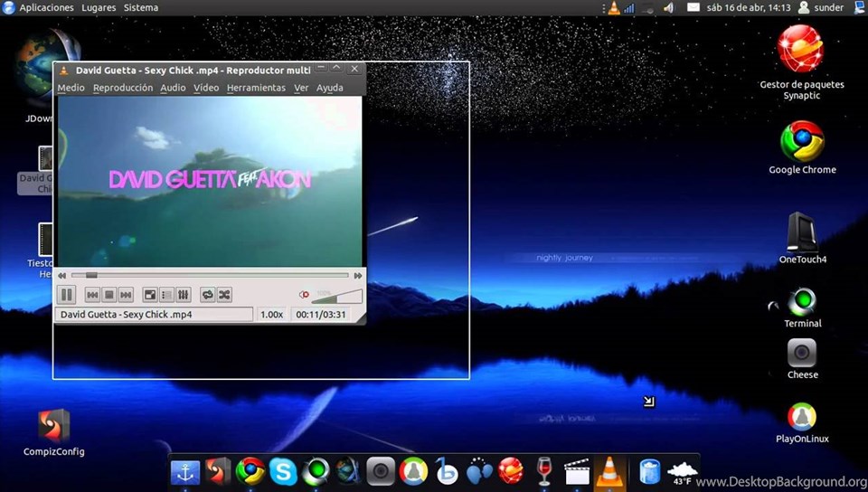Pause playback in VLC
Image resolution: width=868 pixels, height=492 pixels.
(x=66, y=295)
